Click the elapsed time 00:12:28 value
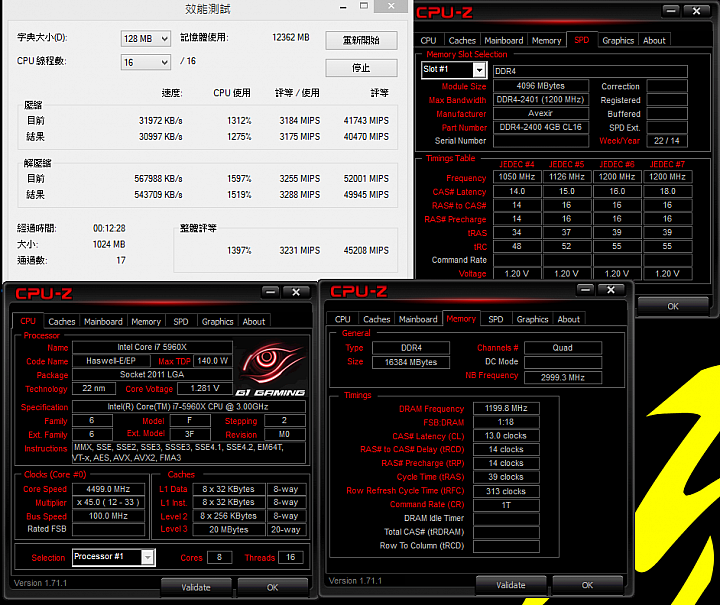The width and height of the screenshot is (720, 605). (109, 229)
